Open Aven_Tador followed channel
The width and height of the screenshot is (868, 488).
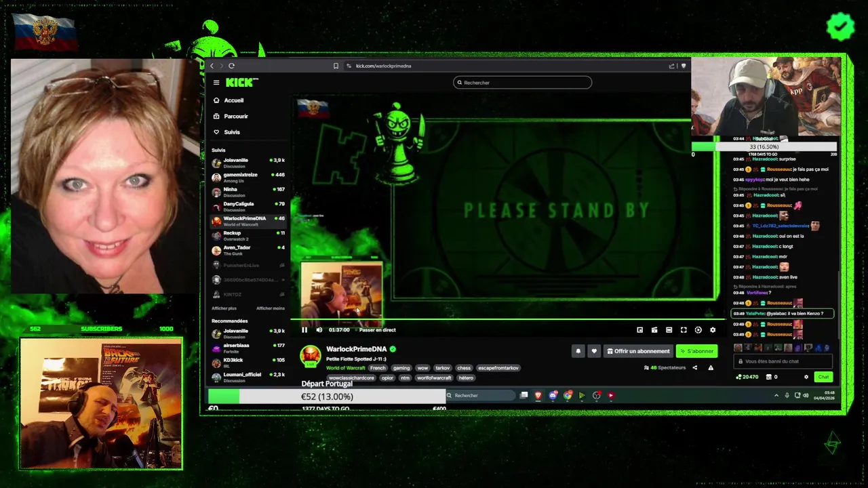[248, 250]
